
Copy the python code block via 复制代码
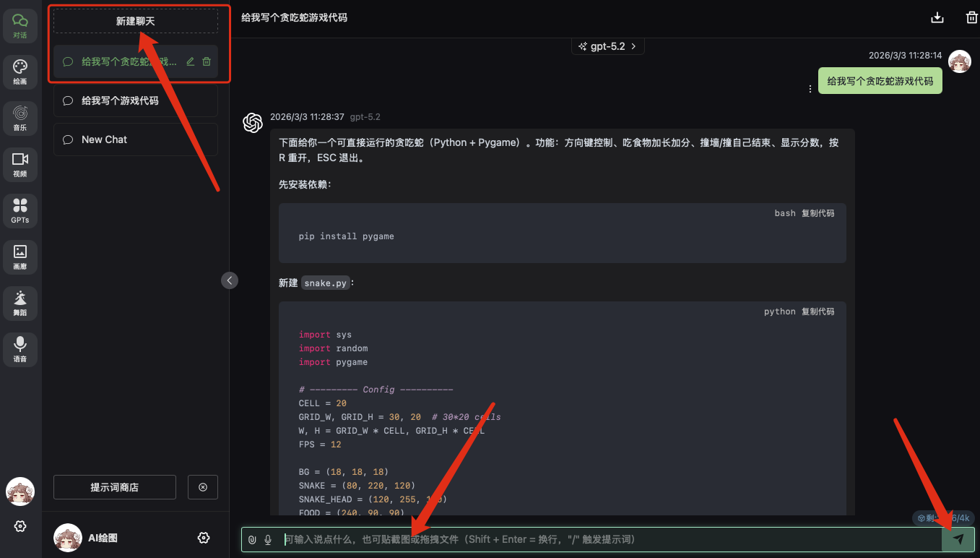818,312
